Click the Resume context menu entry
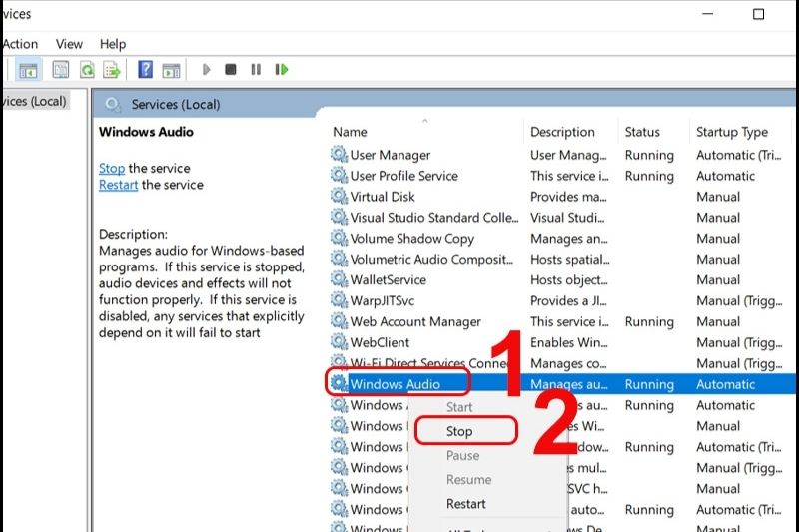 (x=468, y=479)
